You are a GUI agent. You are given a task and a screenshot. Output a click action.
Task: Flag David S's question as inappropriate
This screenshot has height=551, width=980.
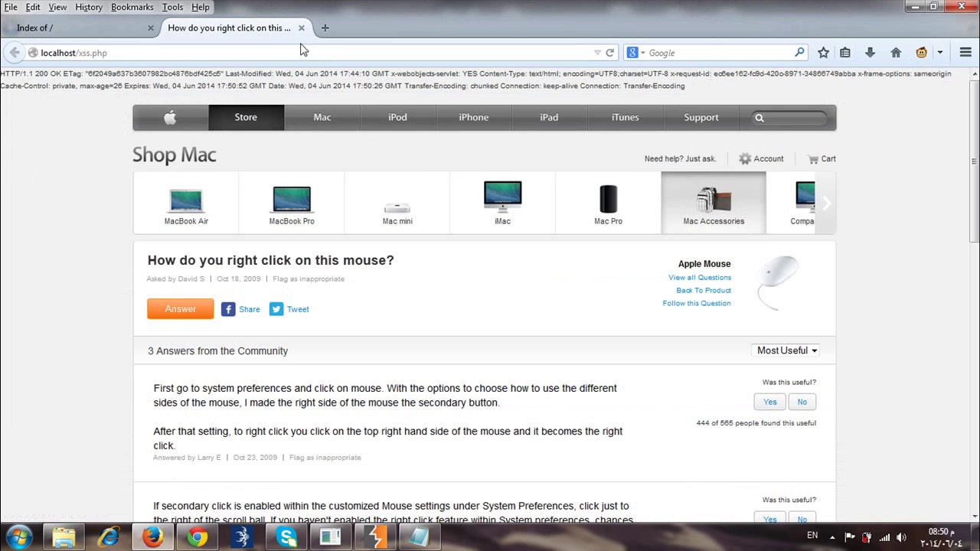pos(309,279)
